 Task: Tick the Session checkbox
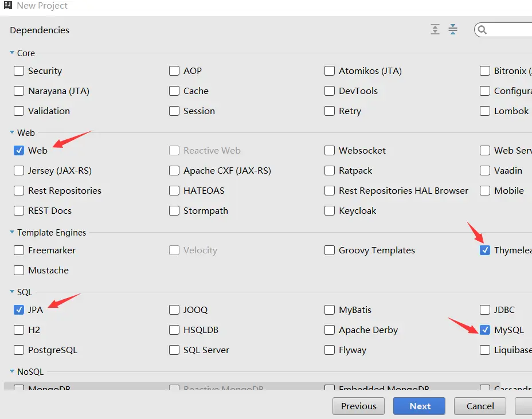click(x=174, y=111)
